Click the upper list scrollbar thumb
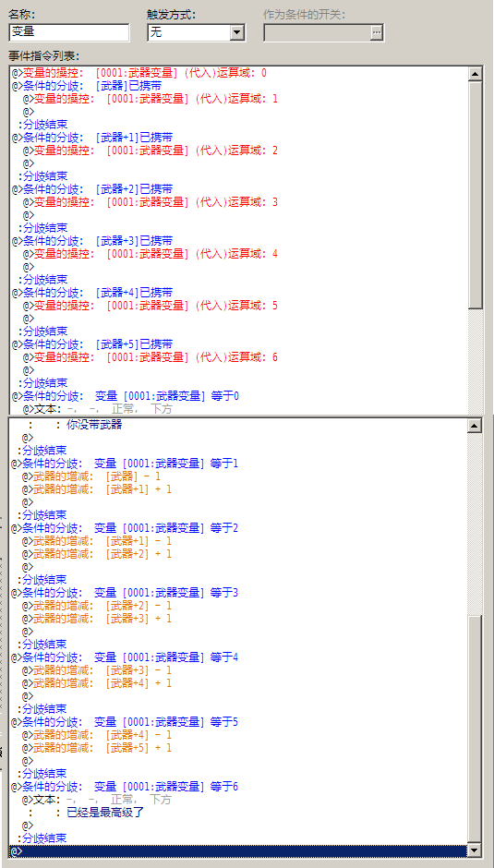494x868 pixels. (x=476, y=195)
